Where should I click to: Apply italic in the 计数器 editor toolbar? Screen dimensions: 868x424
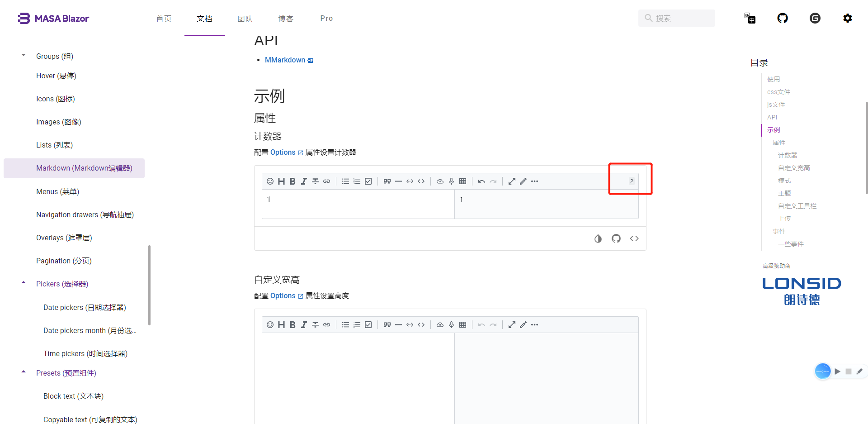pos(304,181)
